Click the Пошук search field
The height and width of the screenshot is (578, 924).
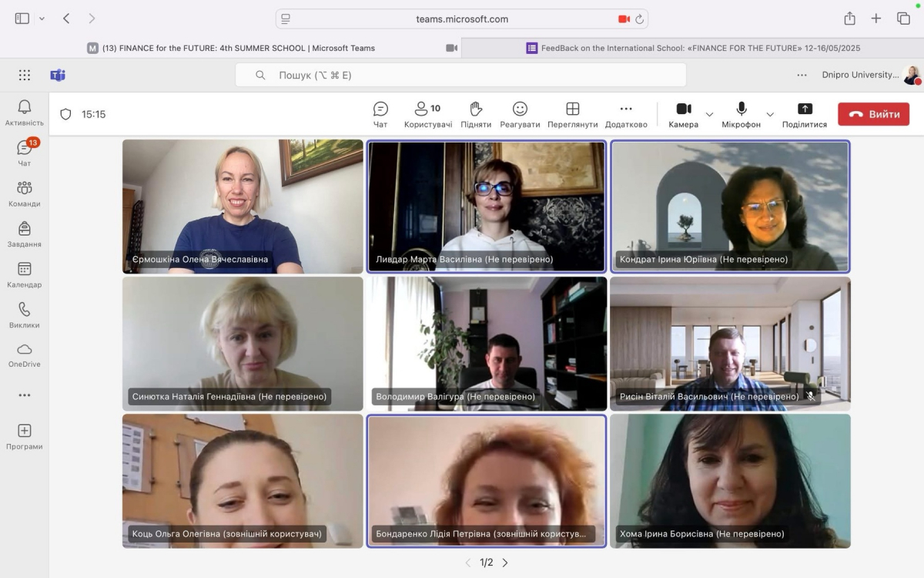[460, 75]
